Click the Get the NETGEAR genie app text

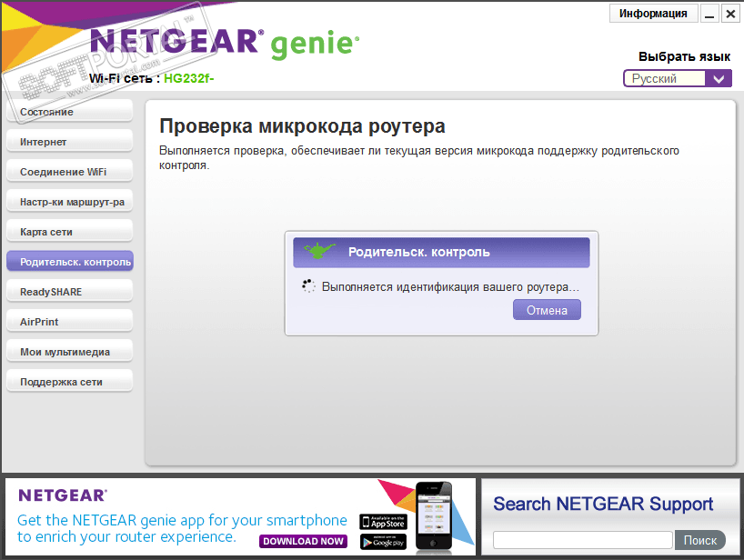coord(182,528)
